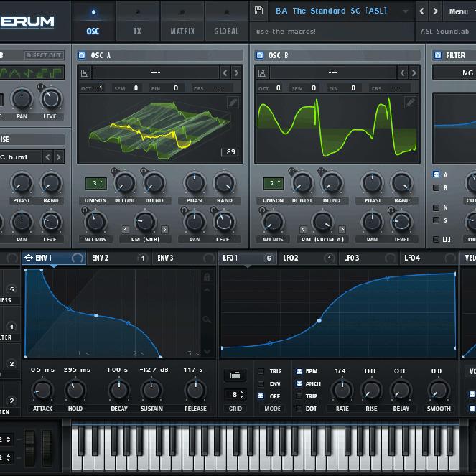Switch to the MATRIX tab

[x=182, y=22]
